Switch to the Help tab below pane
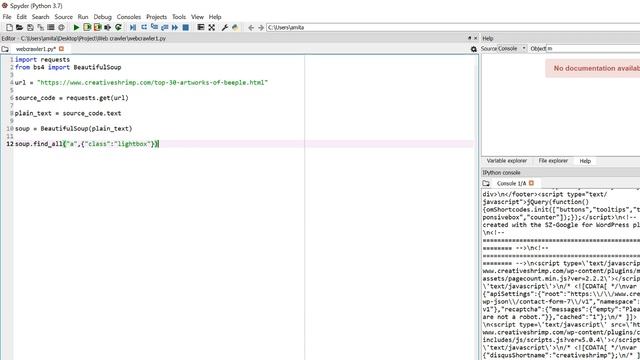Image resolution: width=640 pixels, height=360 pixels. click(x=585, y=161)
